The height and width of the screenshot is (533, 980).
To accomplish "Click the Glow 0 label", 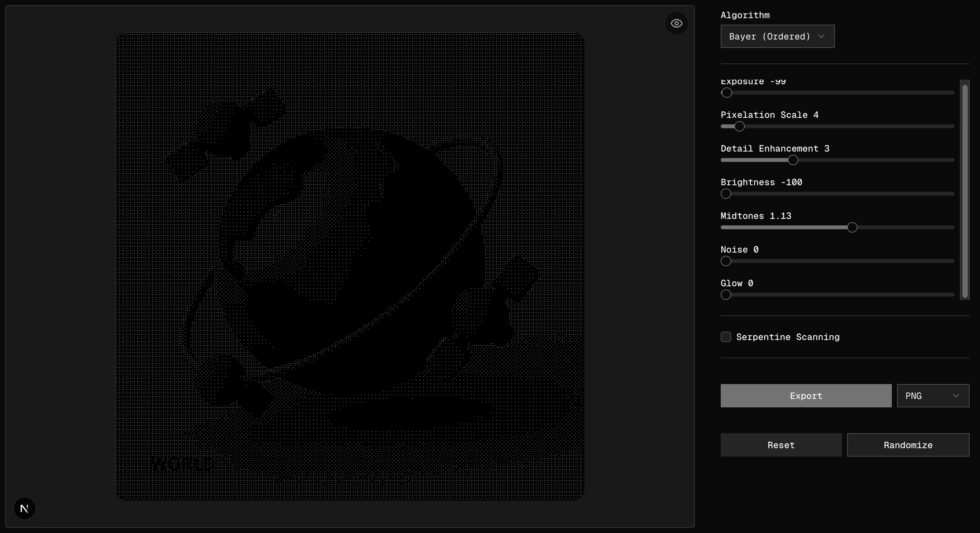I will pos(737,283).
